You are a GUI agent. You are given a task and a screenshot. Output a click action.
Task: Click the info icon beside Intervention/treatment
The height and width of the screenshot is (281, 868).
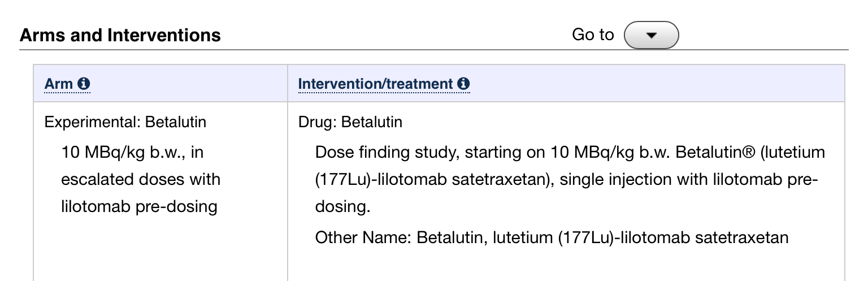pyautogui.click(x=463, y=84)
